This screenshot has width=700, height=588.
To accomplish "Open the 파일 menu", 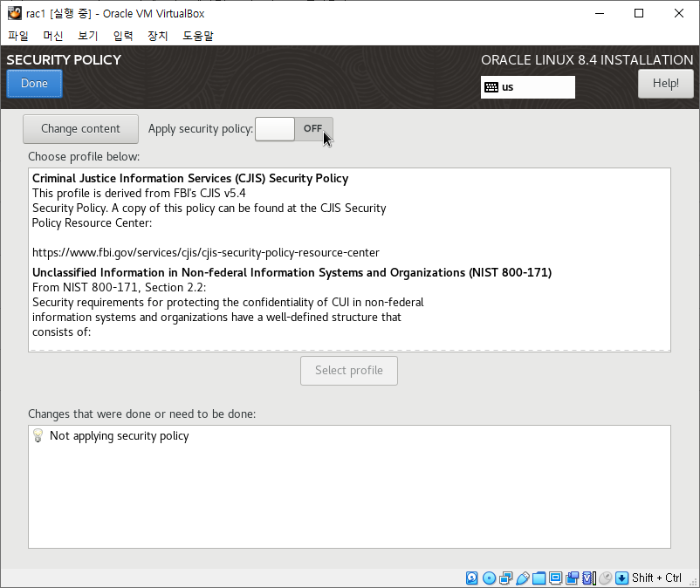I will pos(18,36).
